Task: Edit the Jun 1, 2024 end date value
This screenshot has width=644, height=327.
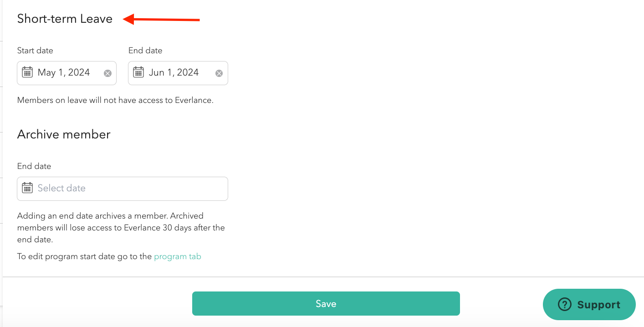Action: (174, 72)
